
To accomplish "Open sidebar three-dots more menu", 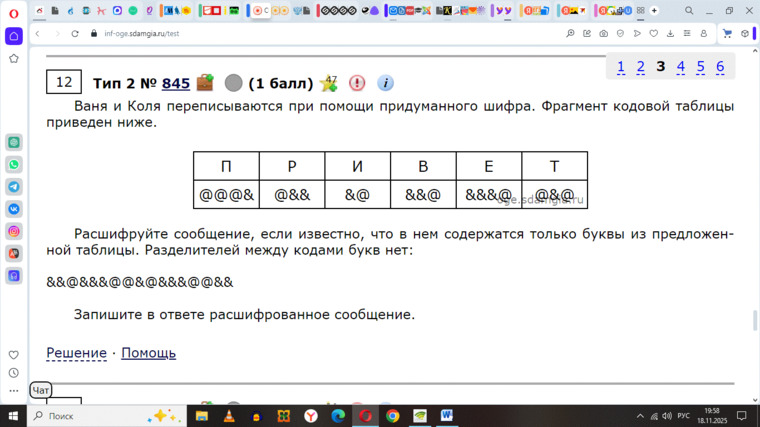I will point(14,391).
